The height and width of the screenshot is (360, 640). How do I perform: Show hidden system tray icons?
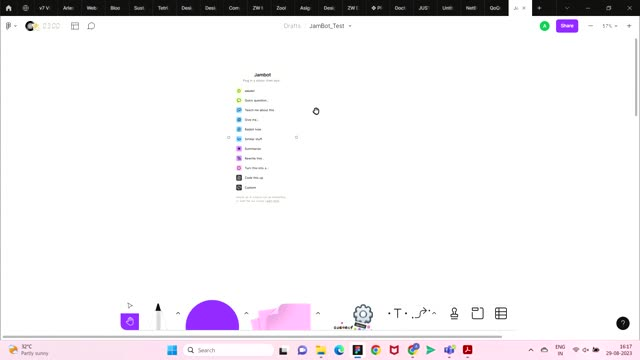pos(531,350)
